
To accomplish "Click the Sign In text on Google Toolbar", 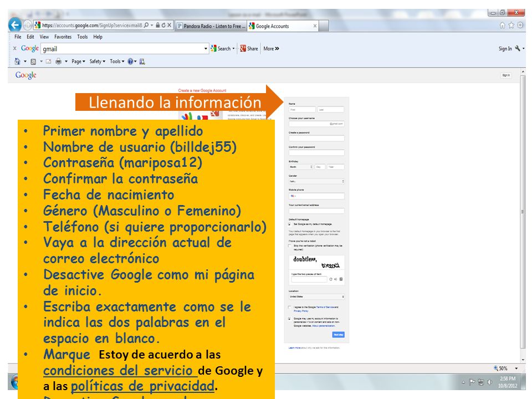I will pos(505,49).
